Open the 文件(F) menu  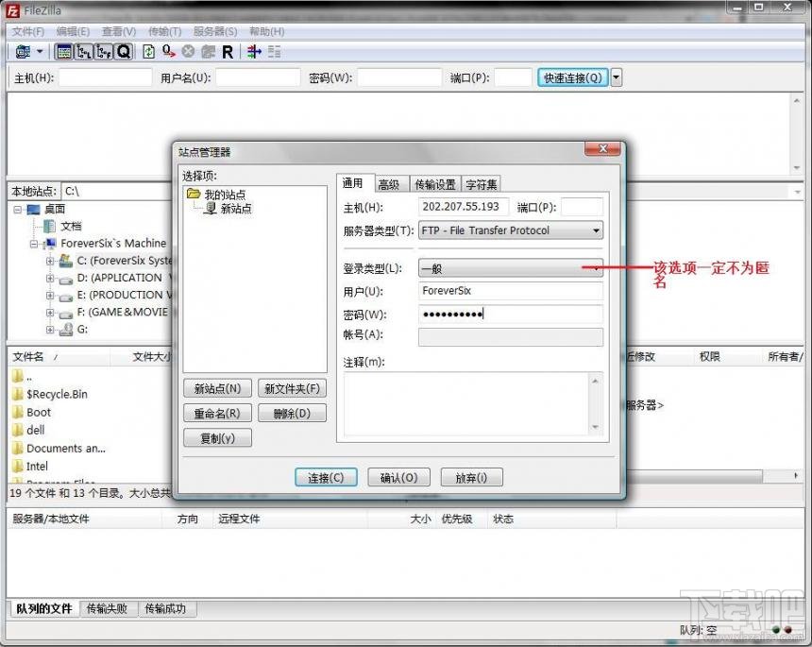(x=28, y=31)
